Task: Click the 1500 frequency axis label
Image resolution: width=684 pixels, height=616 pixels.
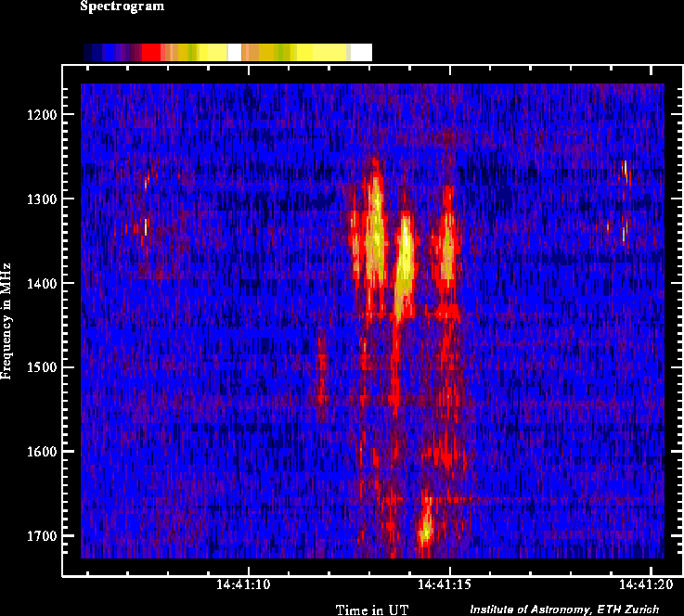Action: [42, 367]
